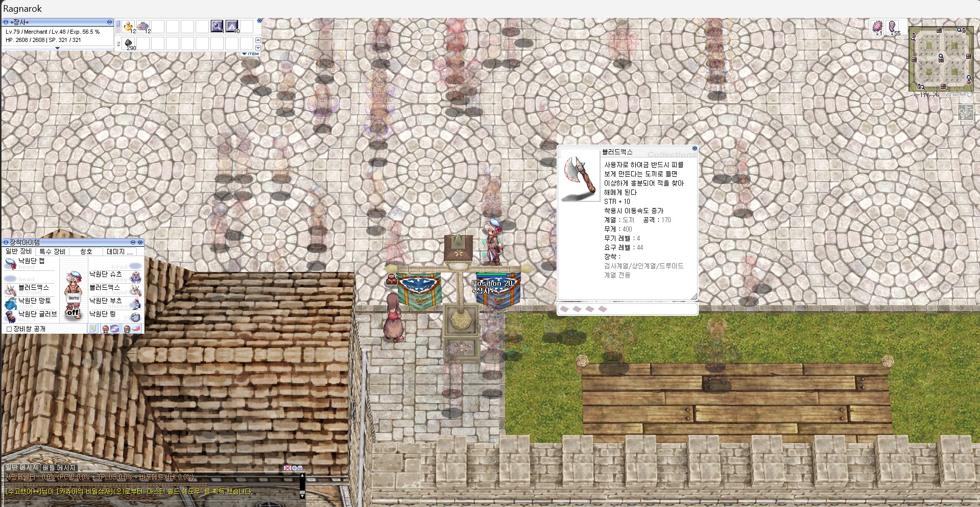
Task: Select the 낙원단 캡 headgear icon
Action: tap(11, 263)
